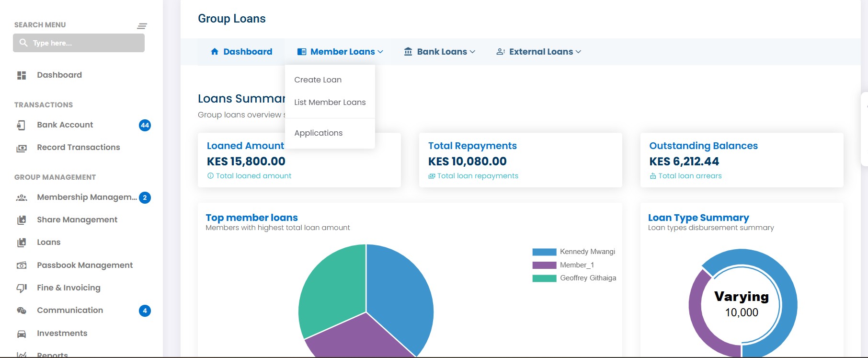Image resolution: width=868 pixels, height=358 pixels.
Task: Click the Passbook Management icon
Action: coord(22,266)
